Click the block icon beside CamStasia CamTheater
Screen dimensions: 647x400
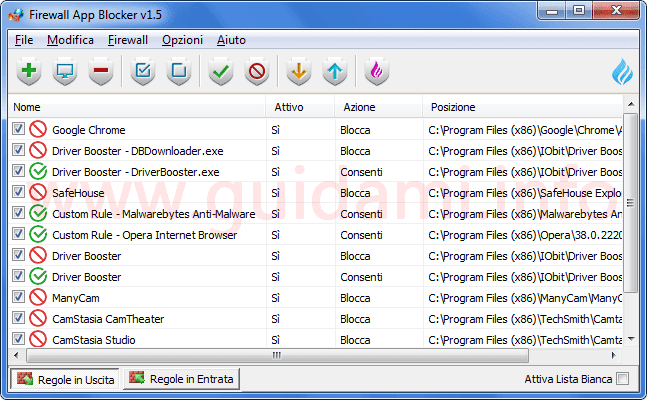pos(38,319)
